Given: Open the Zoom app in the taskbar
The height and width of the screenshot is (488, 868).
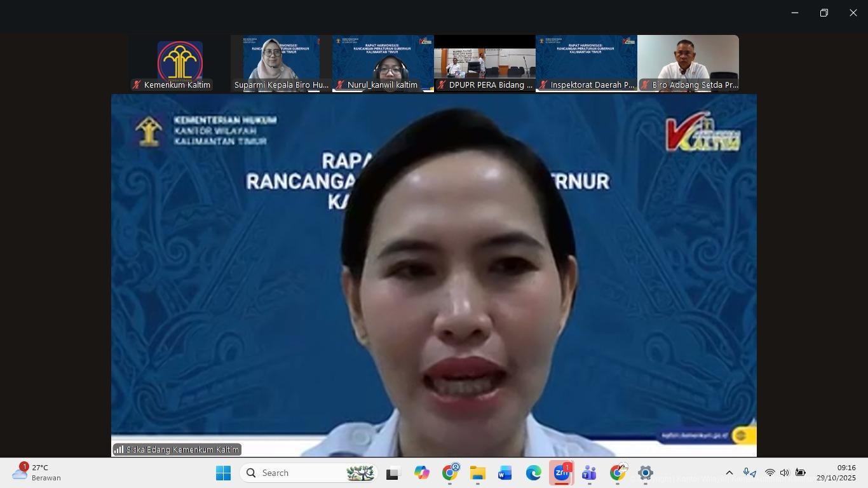Looking at the screenshot, I should (x=561, y=473).
